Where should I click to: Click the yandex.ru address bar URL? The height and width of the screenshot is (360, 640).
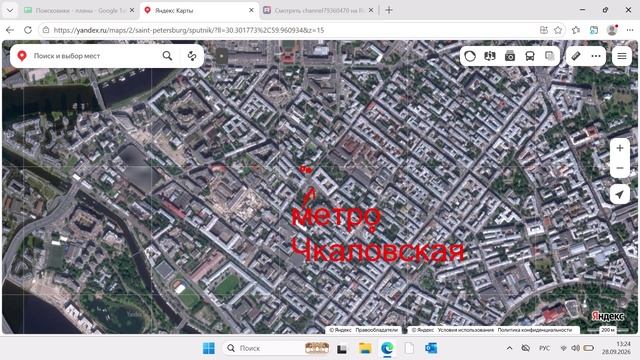click(x=189, y=30)
